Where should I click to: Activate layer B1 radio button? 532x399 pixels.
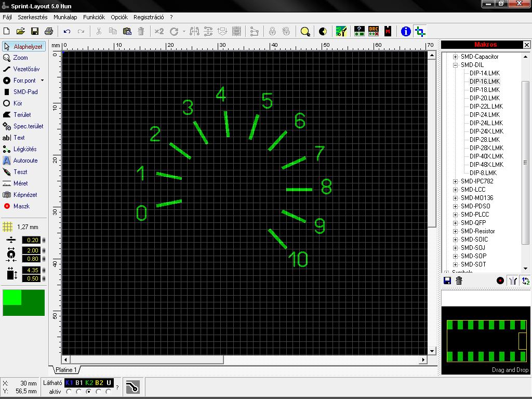(x=79, y=392)
